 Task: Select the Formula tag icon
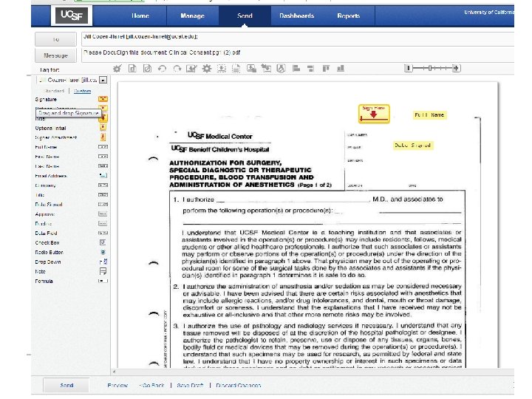click(103, 281)
